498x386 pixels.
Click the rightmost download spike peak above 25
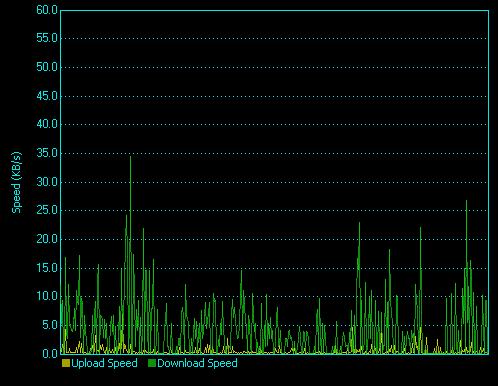point(466,201)
